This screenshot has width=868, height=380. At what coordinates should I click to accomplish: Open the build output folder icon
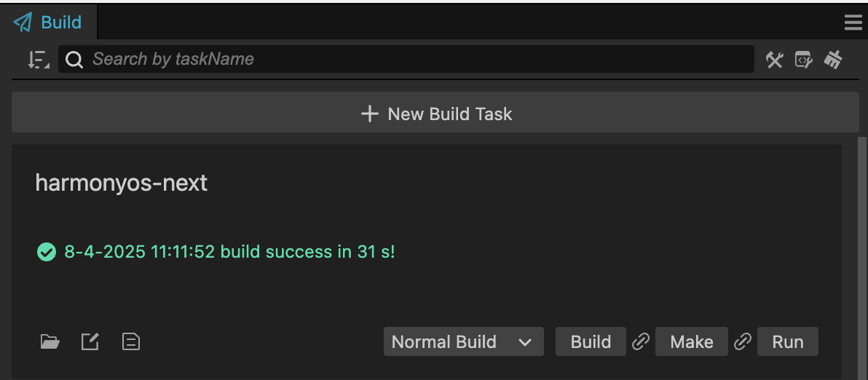click(50, 342)
